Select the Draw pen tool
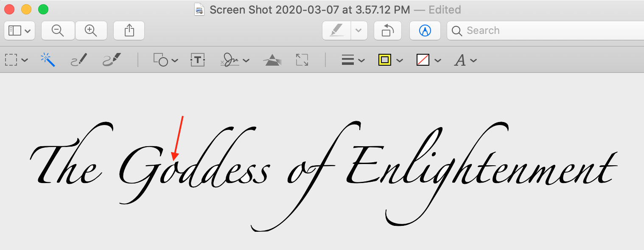This screenshot has width=644, height=250. 112,60
